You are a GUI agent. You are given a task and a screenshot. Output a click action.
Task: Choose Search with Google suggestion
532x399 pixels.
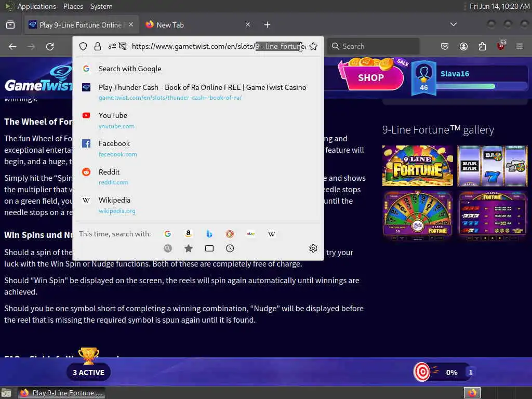[198, 69]
